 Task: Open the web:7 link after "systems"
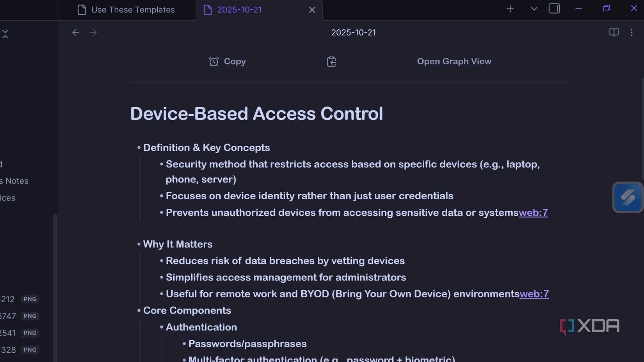coord(533,213)
